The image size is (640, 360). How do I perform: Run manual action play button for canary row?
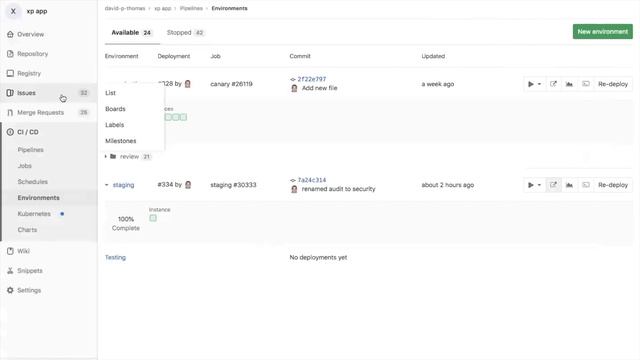tap(531, 84)
